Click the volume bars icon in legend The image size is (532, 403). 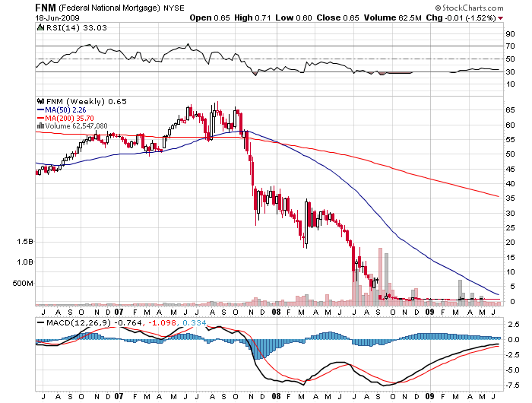tap(40, 125)
